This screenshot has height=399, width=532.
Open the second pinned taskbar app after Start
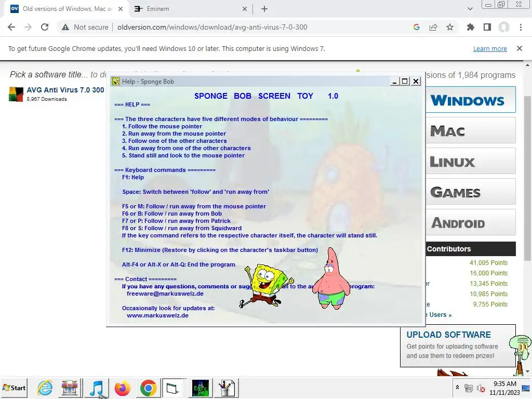pos(70,388)
